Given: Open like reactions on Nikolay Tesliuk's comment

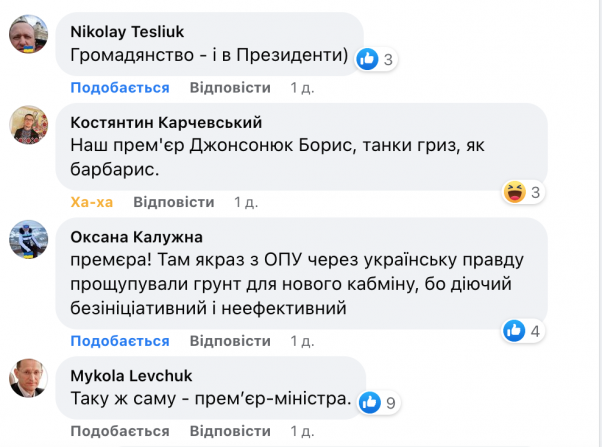Looking at the screenshot, I should [376, 59].
